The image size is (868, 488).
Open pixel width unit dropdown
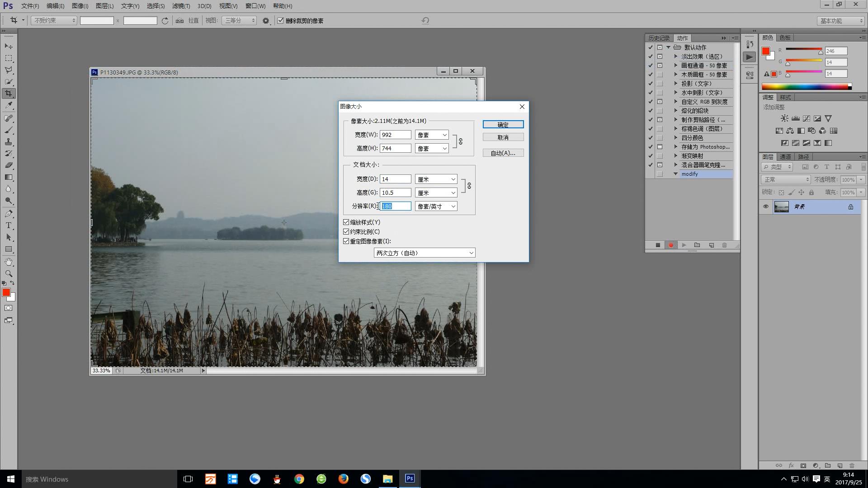pyautogui.click(x=432, y=135)
